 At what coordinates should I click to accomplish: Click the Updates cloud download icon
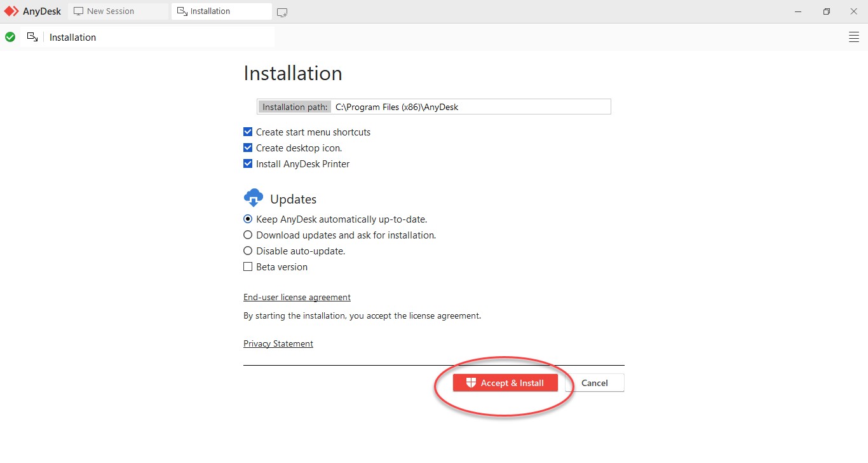pyautogui.click(x=254, y=198)
